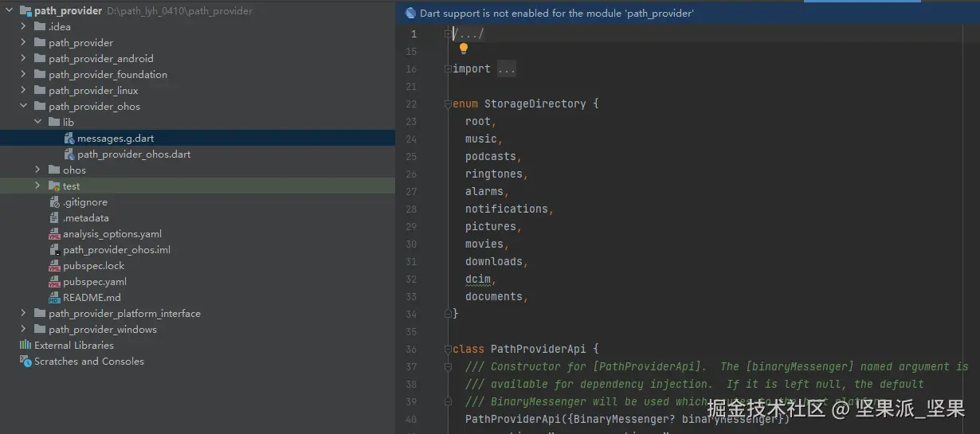Viewport: 980px width, 434px height.
Task: Click the README.md markdown file icon
Action: pos(54,298)
